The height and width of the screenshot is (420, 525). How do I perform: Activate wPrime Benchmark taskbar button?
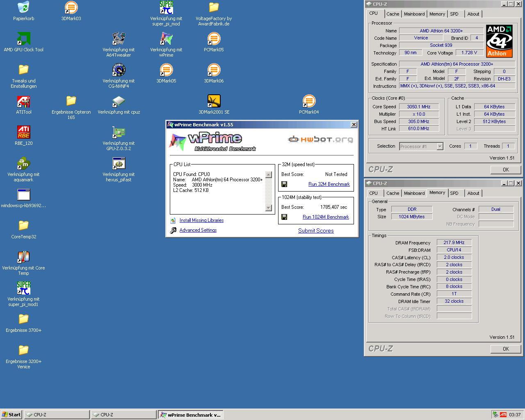pyautogui.click(x=190, y=415)
